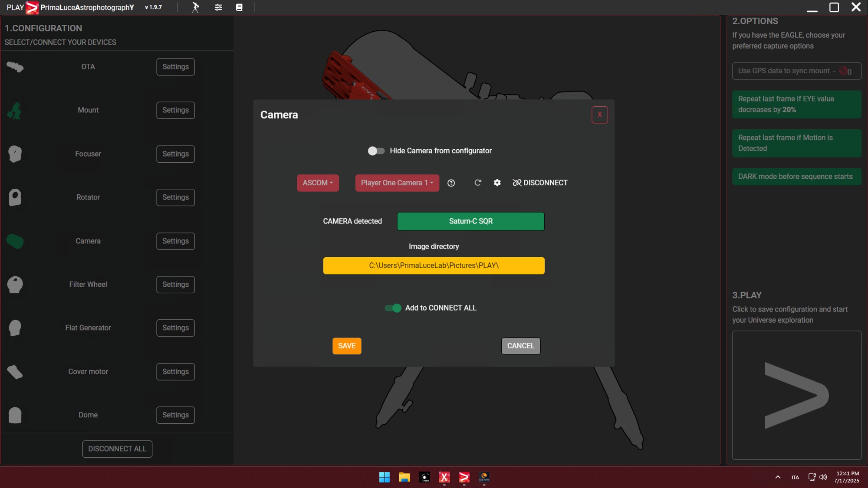Open the ASCOM driver type dropdown

click(318, 183)
